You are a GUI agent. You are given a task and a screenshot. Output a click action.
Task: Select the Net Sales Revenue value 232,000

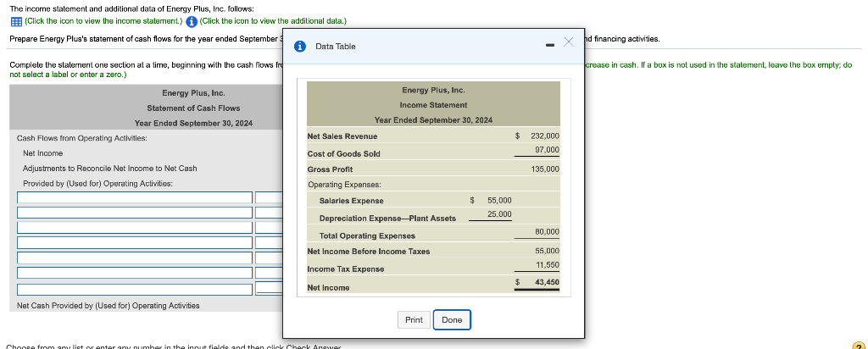point(545,136)
